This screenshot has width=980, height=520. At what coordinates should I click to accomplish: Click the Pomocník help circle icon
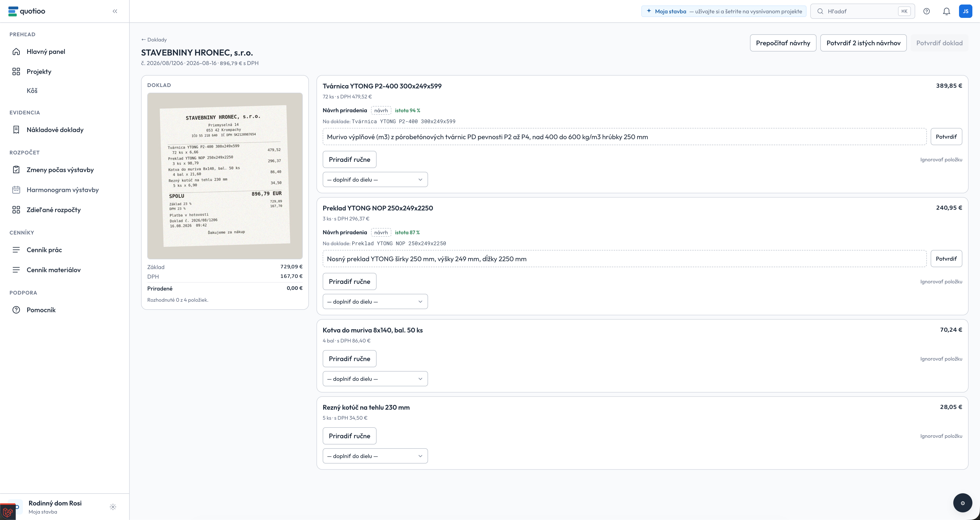(x=16, y=310)
